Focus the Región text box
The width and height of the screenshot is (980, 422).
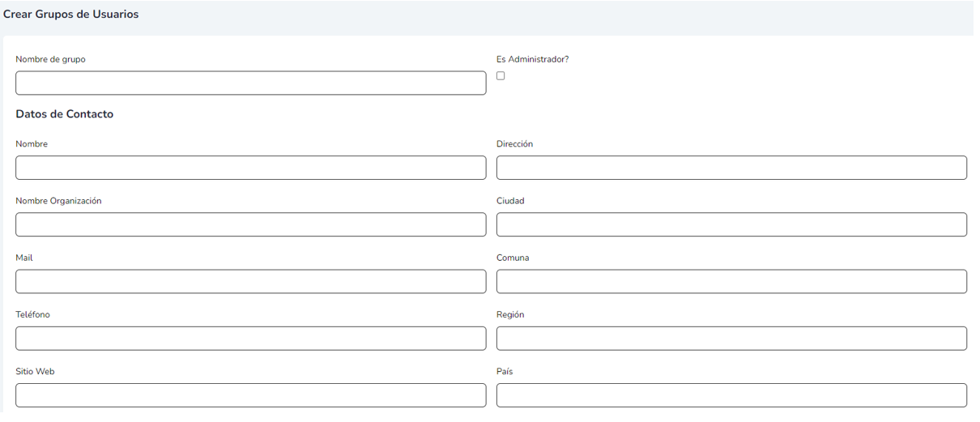731,338
